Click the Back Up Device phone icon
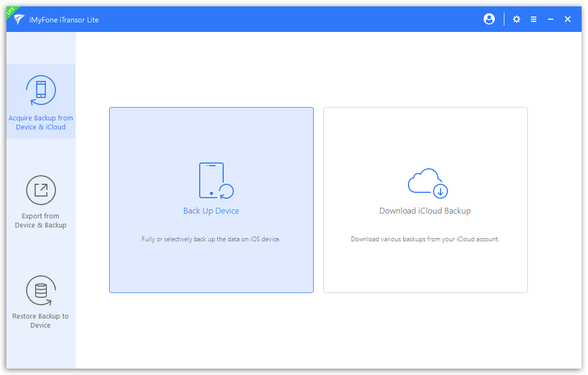This screenshot has height=375, width=588. tap(216, 181)
